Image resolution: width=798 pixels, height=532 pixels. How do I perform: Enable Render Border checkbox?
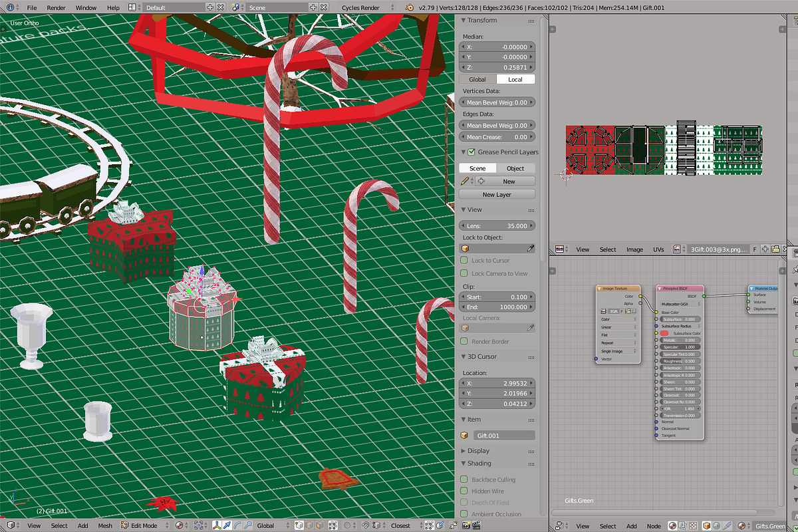click(464, 341)
